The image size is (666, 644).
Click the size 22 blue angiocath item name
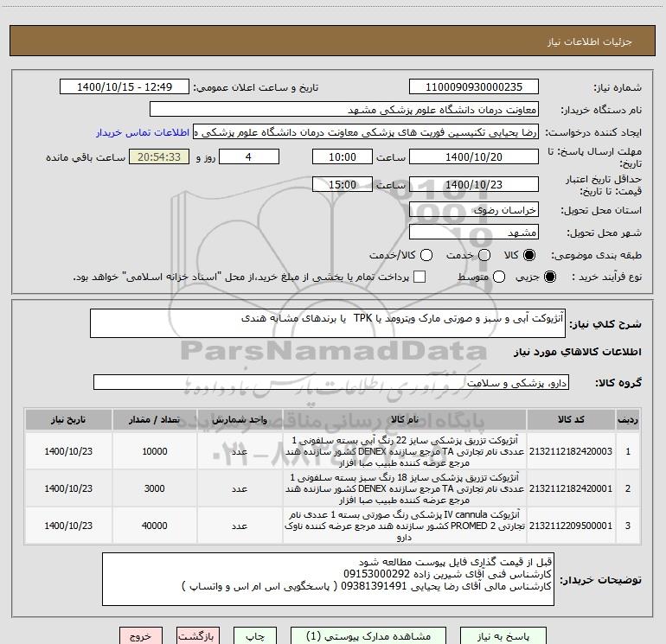(405, 451)
